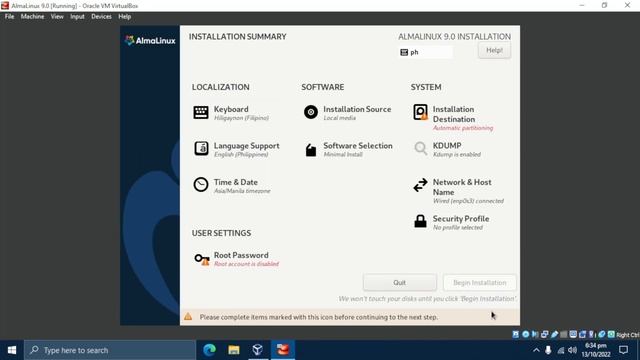Switch to VirtualBox Manager in taskbar
This screenshot has height=360, width=640.
258,350
